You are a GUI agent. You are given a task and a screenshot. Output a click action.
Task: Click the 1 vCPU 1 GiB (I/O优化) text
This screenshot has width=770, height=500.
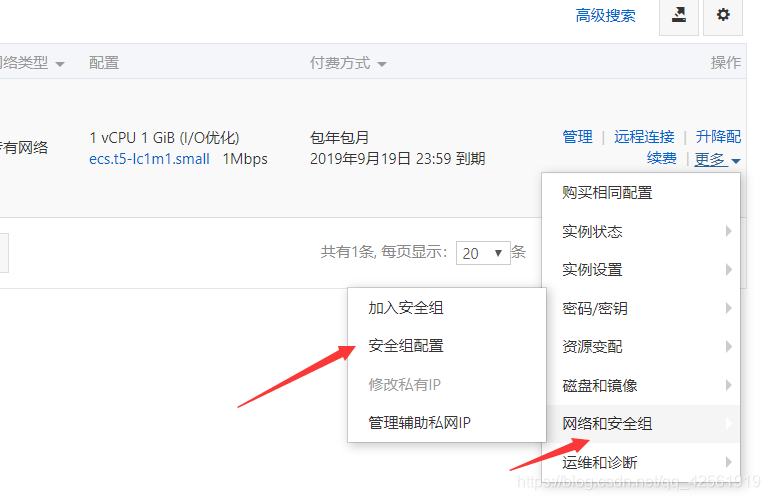pyautogui.click(x=164, y=138)
